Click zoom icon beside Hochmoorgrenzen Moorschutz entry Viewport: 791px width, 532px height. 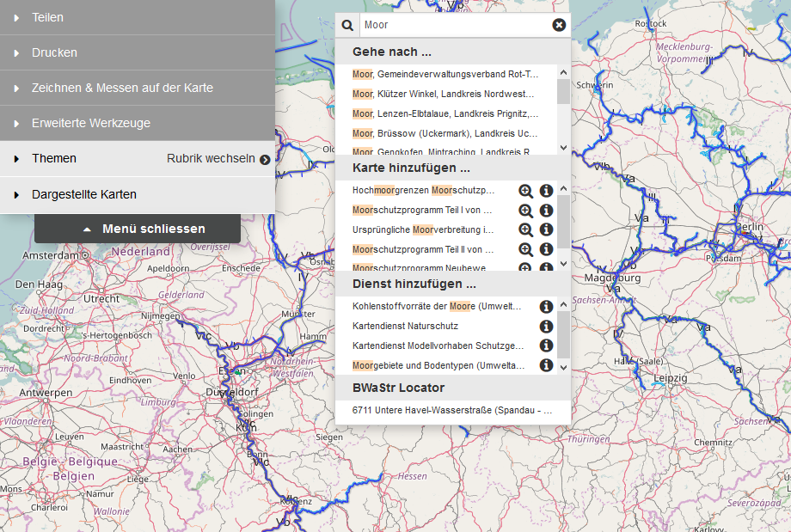pos(525,190)
